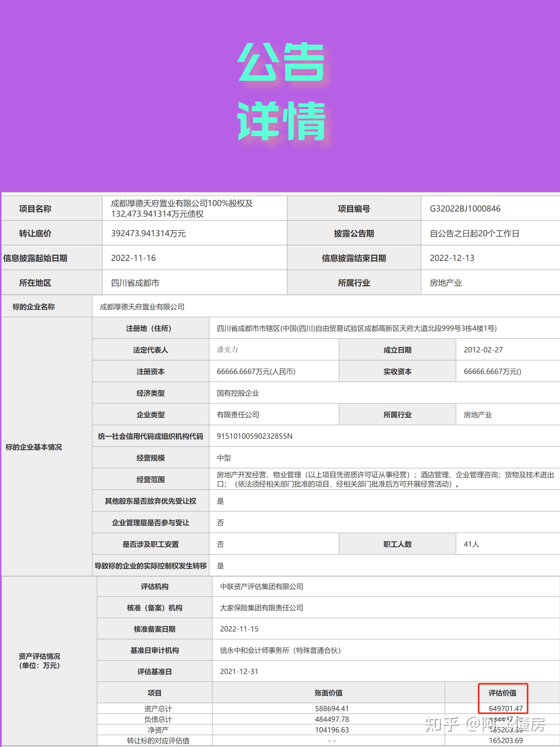Click the 经营范围 description text
The height and width of the screenshot is (747, 560).
point(385,479)
